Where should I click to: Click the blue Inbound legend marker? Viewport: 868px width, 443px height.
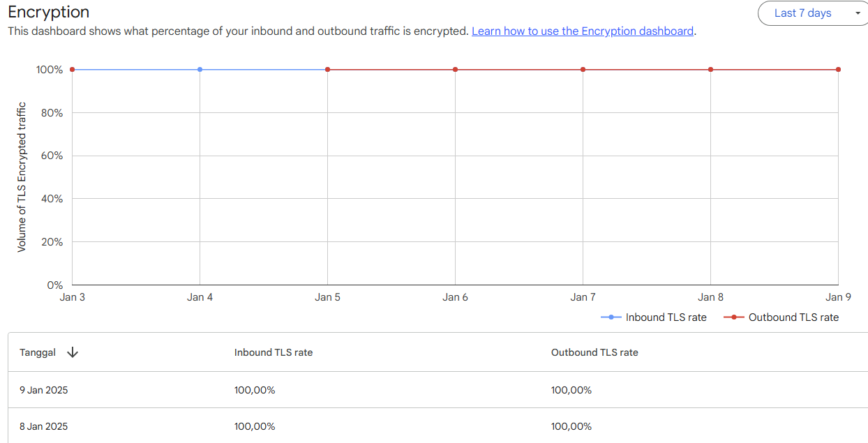[x=611, y=317]
